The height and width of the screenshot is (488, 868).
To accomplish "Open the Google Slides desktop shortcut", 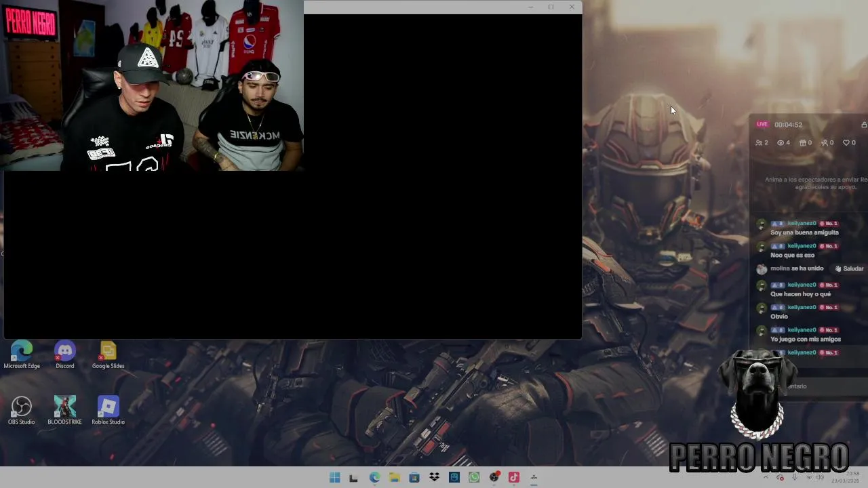I will click(x=108, y=355).
